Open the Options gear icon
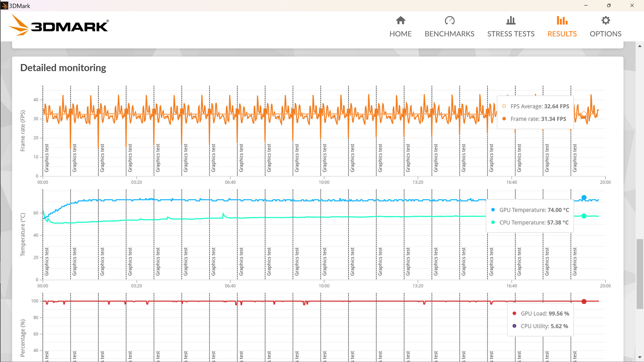 tap(605, 21)
